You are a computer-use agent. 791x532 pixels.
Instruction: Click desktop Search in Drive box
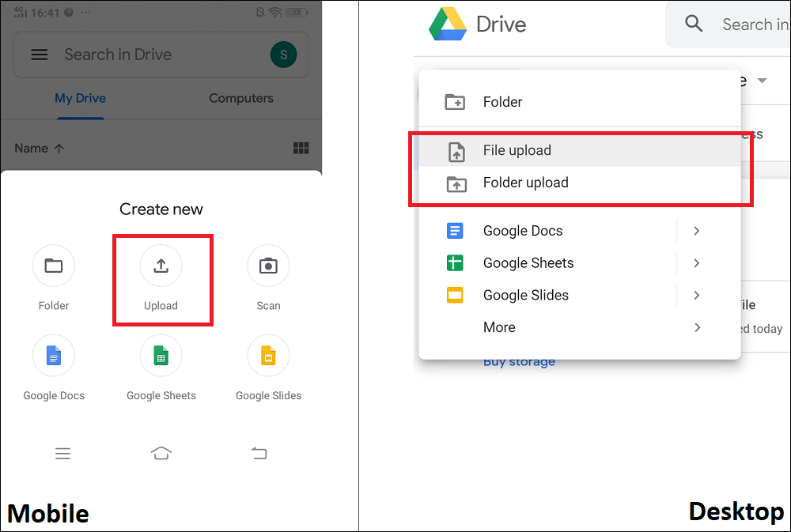(x=728, y=25)
